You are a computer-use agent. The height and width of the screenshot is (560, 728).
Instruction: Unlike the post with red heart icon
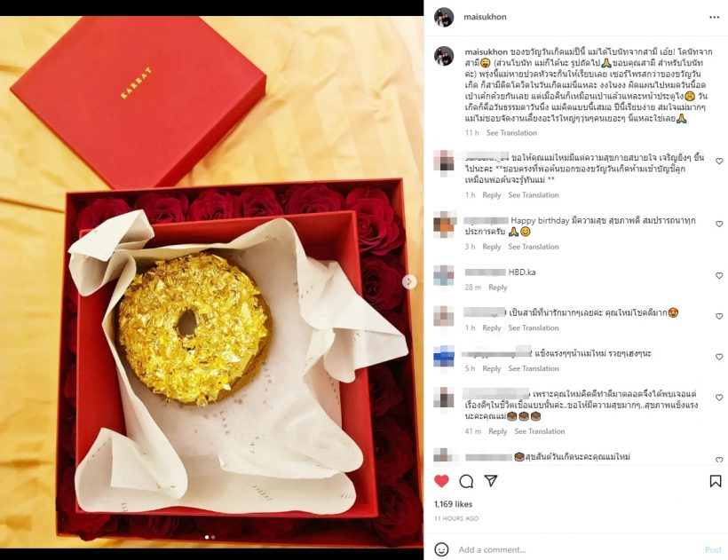[441, 481]
